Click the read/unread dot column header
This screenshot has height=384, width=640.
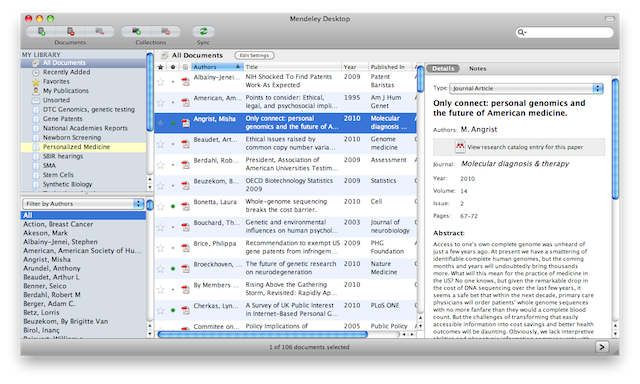(173, 67)
